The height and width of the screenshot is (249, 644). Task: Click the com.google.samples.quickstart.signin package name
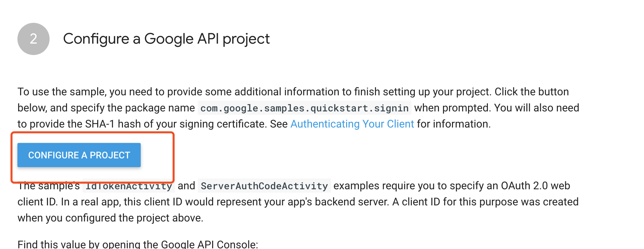coord(304,108)
